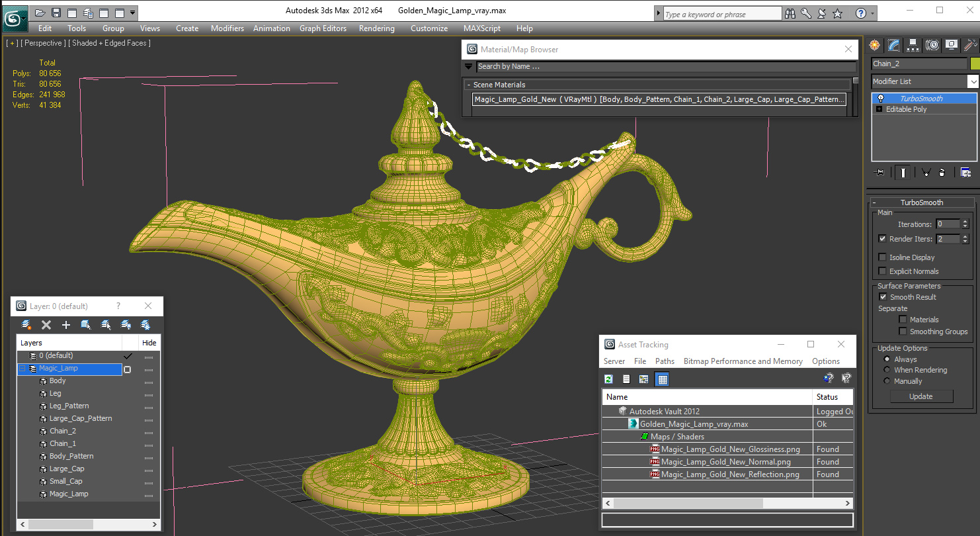Open the Help dropdown arrow
Image resolution: width=980 pixels, height=536 pixels.
[x=873, y=13]
